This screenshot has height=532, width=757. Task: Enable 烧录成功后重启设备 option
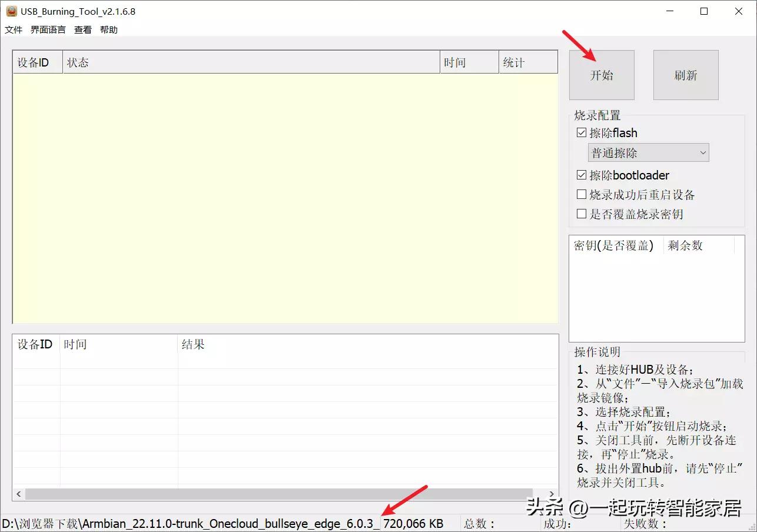582,194
